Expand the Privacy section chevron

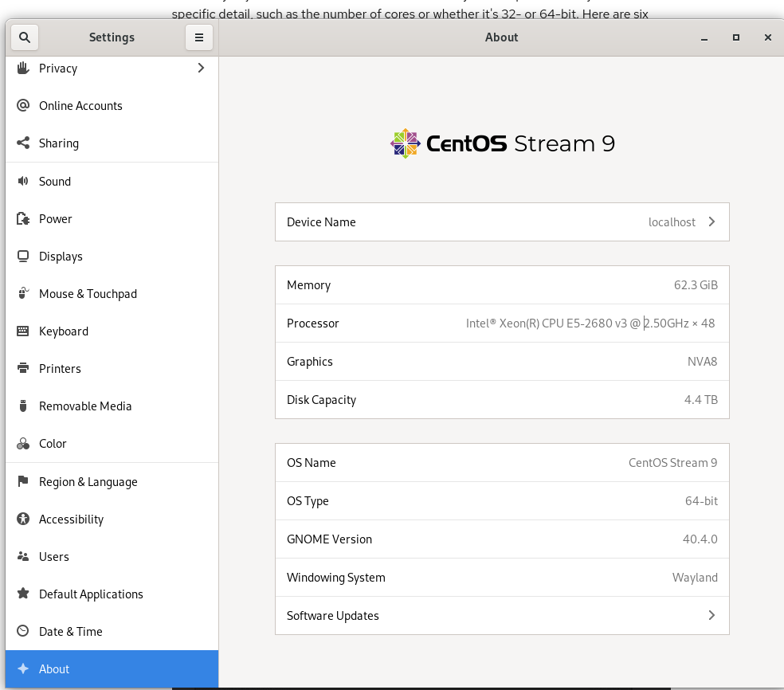pyautogui.click(x=201, y=68)
